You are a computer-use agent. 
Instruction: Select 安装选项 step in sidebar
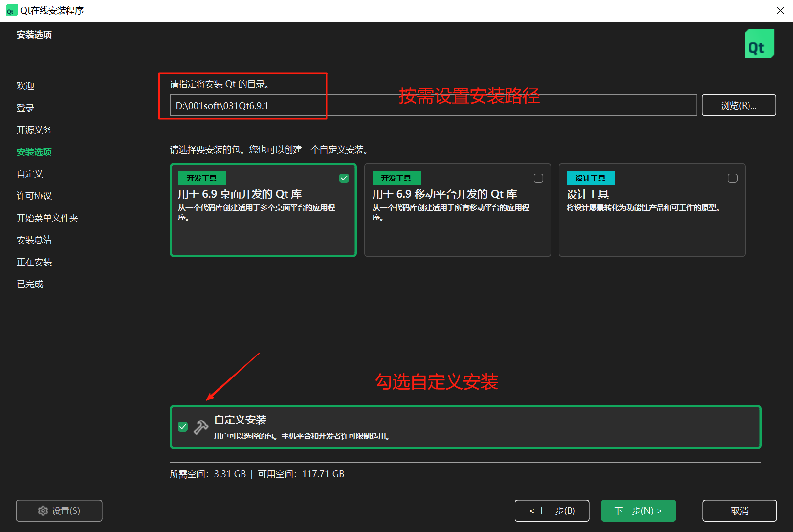pos(34,152)
